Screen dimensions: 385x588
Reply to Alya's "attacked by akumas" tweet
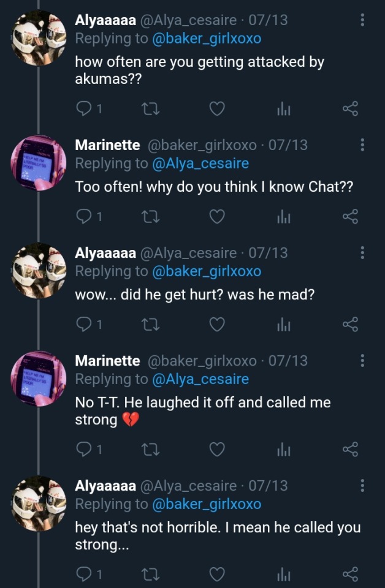click(83, 109)
